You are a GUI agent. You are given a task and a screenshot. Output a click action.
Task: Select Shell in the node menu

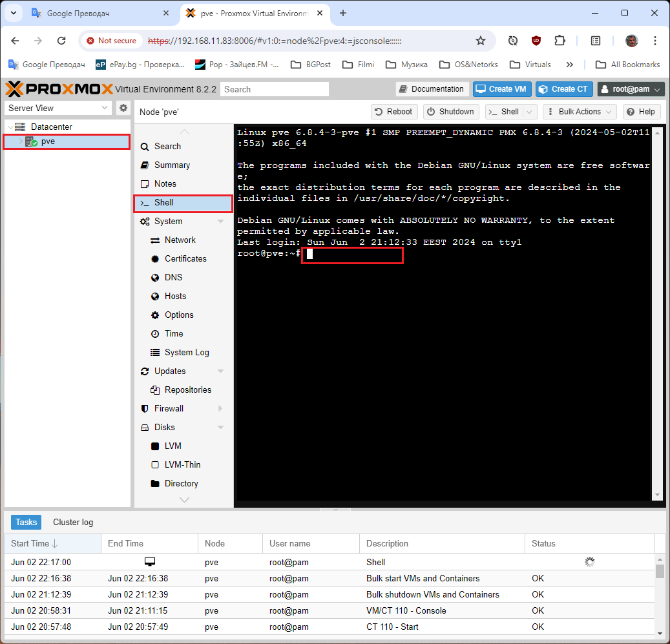pos(183,203)
